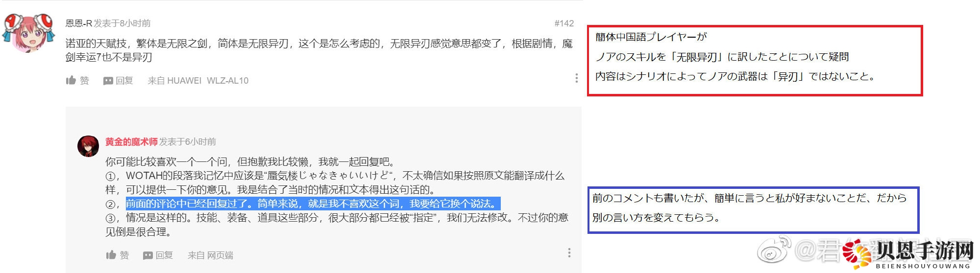
Task: Visit the 恩恩-R username link
Action: click(x=79, y=23)
